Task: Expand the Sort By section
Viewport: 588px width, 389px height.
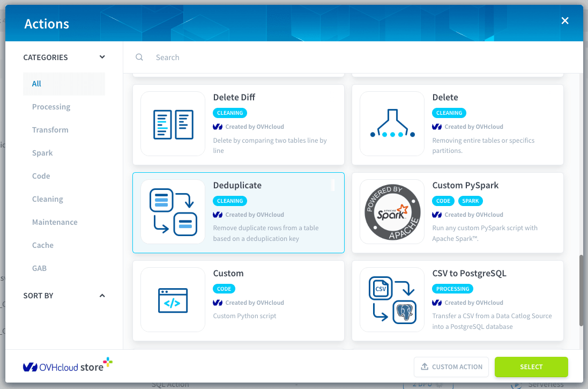Action: point(102,296)
